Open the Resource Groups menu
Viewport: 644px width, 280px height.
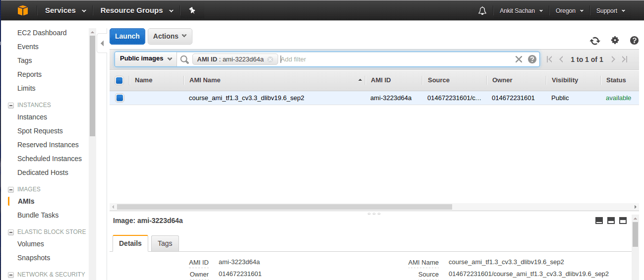(137, 10)
